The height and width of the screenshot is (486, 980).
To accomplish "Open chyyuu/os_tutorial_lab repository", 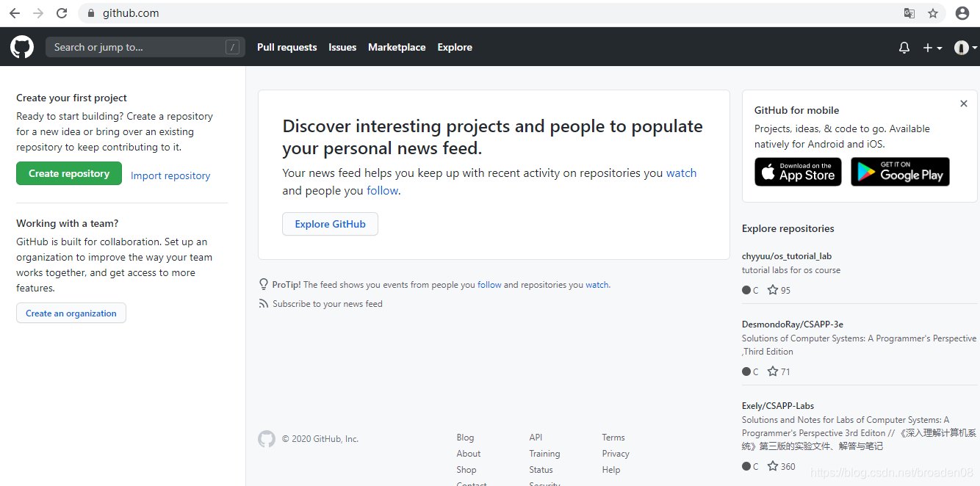I will click(787, 256).
